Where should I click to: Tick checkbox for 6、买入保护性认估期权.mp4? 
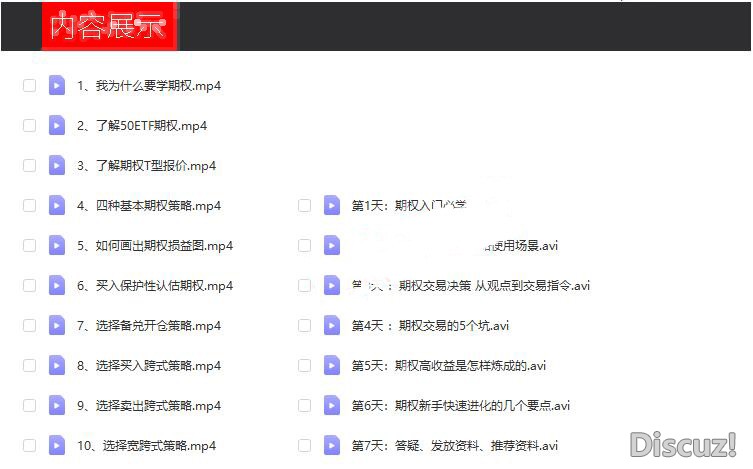coord(29,286)
